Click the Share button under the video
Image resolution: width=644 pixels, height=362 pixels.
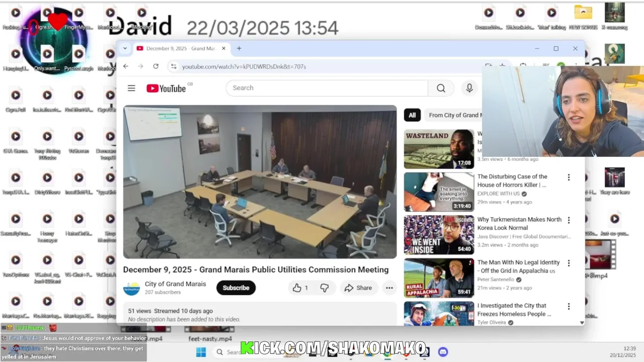coord(358,288)
